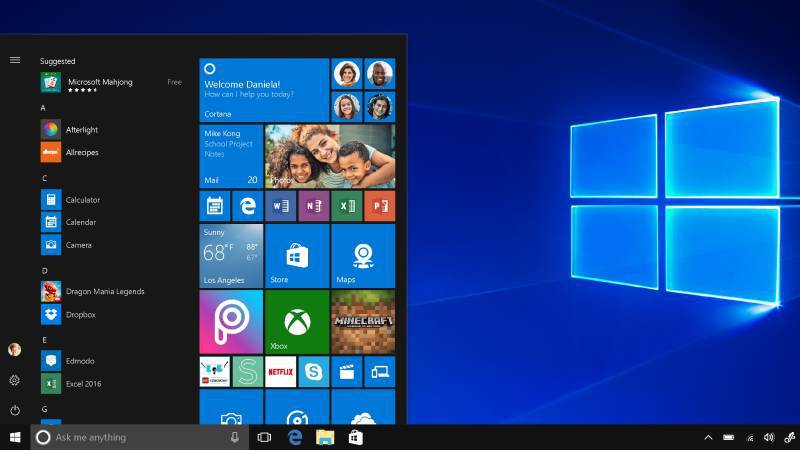Open the Groove Music tile at bottom
This screenshot has width=800, height=450.
pyautogui.click(x=297, y=407)
